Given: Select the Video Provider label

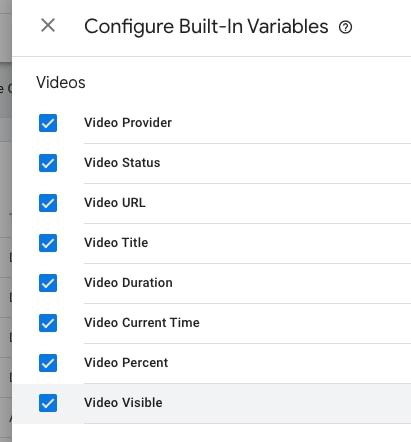Looking at the screenshot, I should [128, 123].
